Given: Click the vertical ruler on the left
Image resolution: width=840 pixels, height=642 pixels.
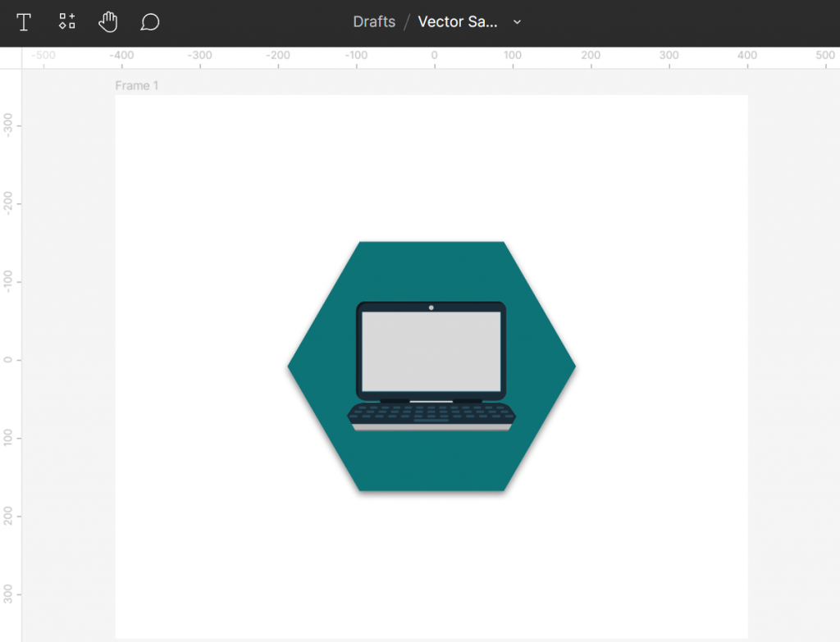Looking at the screenshot, I should pyautogui.click(x=9, y=358).
